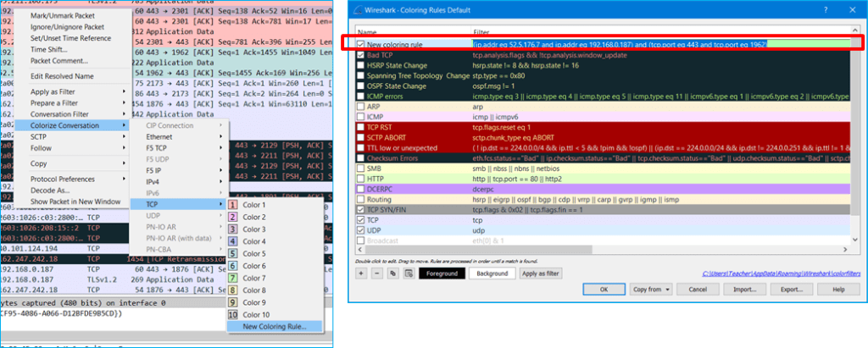Enable the ARP rule checkbox
This screenshot has height=348, width=868.
[x=361, y=107]
